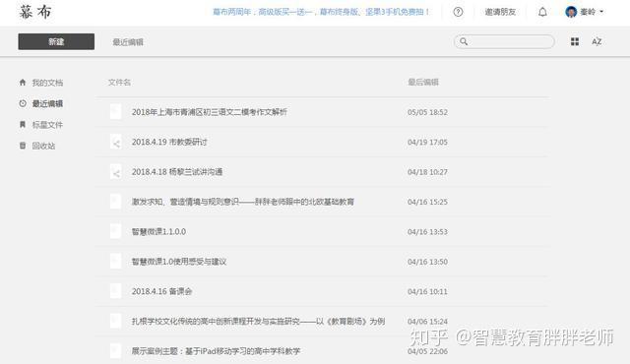Sort files with AZ icon
Screen dimensions: 630x364
[597, 41]
